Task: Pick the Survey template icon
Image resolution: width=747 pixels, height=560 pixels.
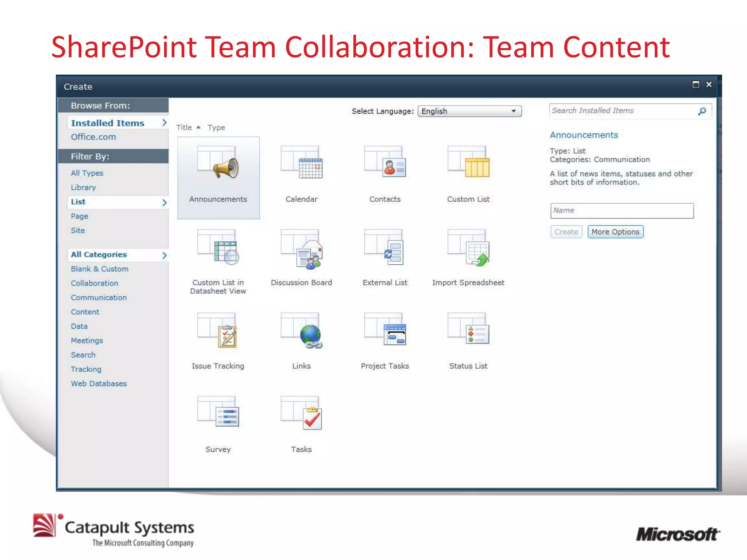Action: (x=218, y=411)
